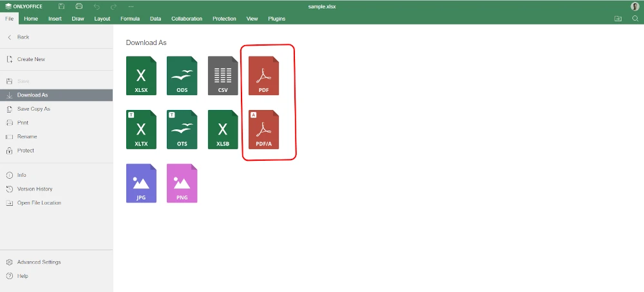The width and height of the screenshot is (644, 292).
Task: Choose the ODS download format
Action: [x=182, y=75]
